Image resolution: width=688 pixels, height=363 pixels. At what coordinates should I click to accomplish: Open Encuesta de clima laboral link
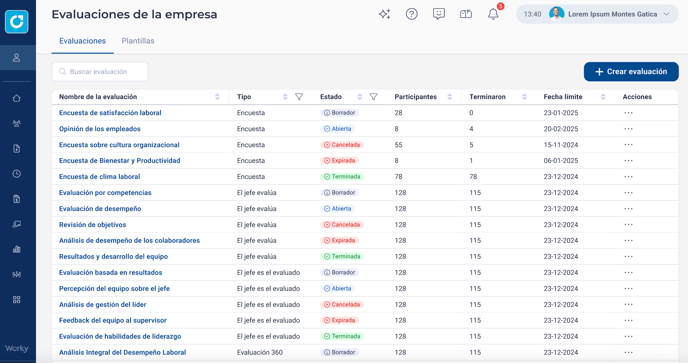point(100,176)
